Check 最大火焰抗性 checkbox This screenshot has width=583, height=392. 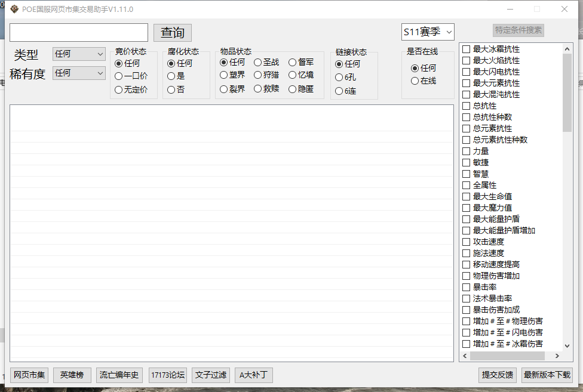pos(467,60)
